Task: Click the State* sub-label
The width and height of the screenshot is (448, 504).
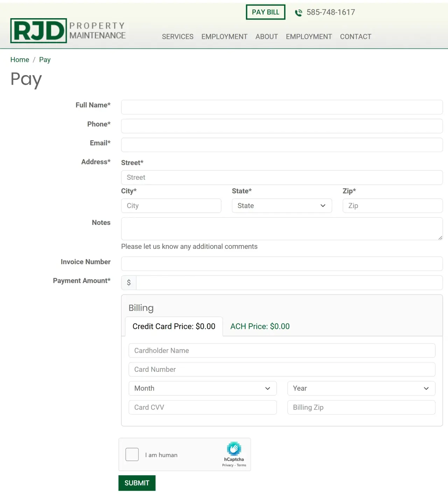Action: tap(242, 191)
